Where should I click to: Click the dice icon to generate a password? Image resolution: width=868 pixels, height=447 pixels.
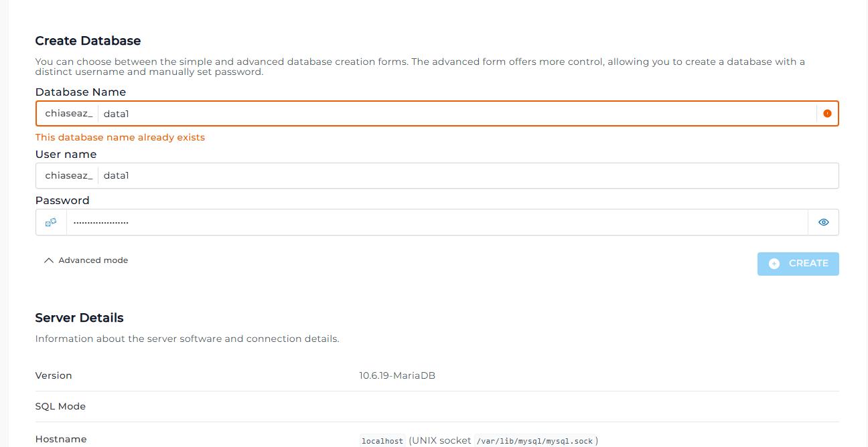click(x=51, y=222)
